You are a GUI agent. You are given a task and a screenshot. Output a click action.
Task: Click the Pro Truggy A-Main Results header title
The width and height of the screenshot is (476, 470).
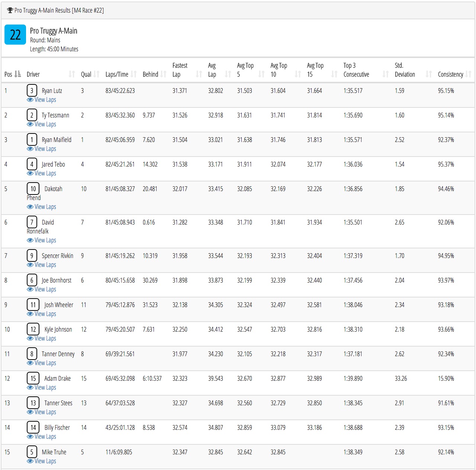pos(59,10)
